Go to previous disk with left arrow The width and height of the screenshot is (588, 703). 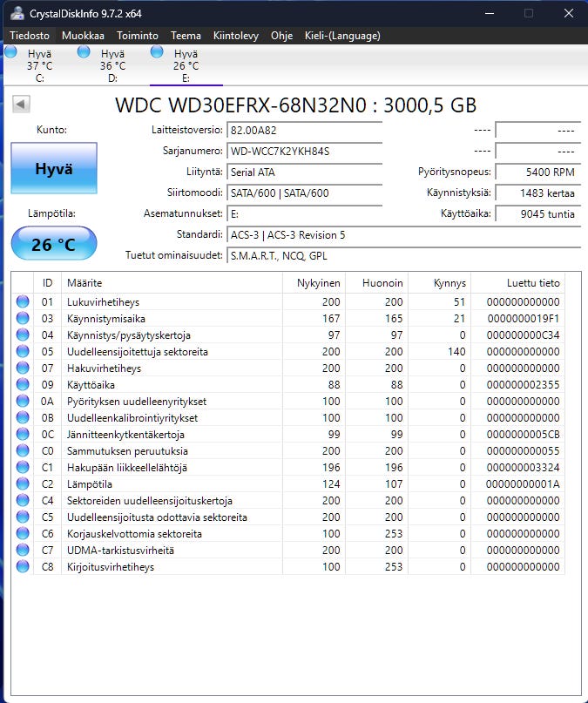(x=21, y=104)
